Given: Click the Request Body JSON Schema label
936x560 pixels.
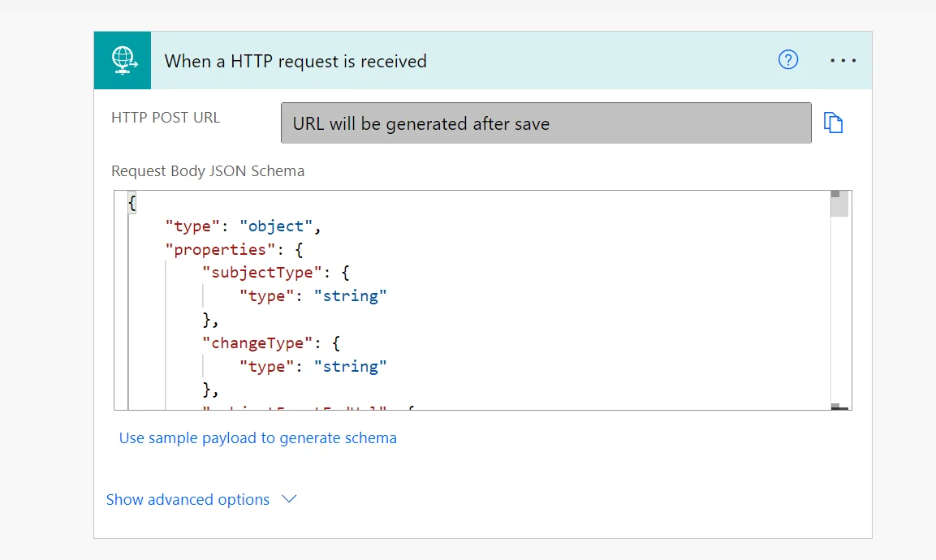Looking at the screenshot, I should (x=208, y=170).
